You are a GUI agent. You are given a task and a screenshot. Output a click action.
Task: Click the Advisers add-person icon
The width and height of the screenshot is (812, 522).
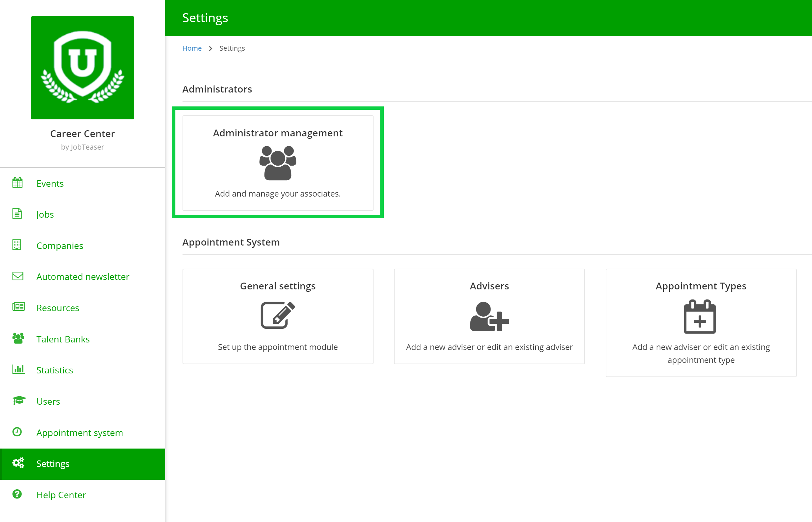click(x=489, y=316)
